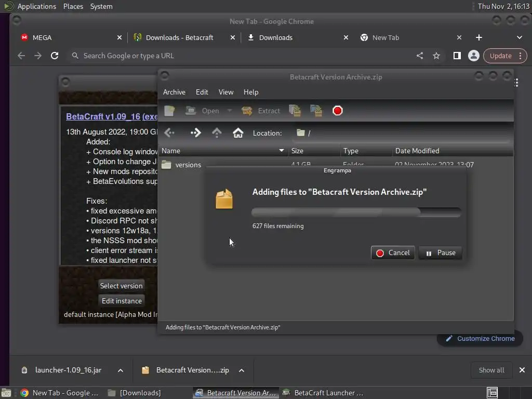
Task: Reload the current Chrome page
Action: (55, 56)
